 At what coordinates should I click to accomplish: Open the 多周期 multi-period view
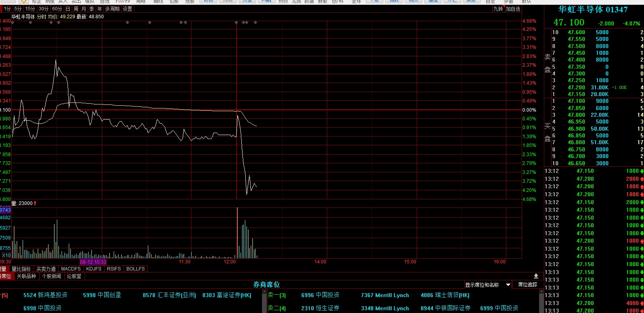coord(112,9)
